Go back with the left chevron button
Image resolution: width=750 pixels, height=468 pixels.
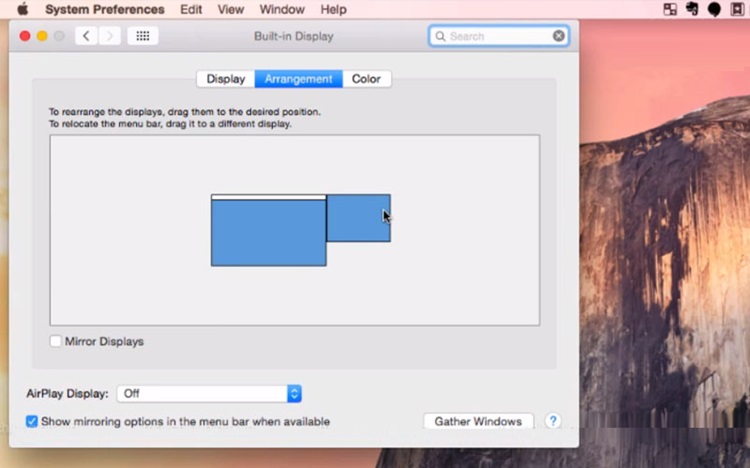click(86, 36)
